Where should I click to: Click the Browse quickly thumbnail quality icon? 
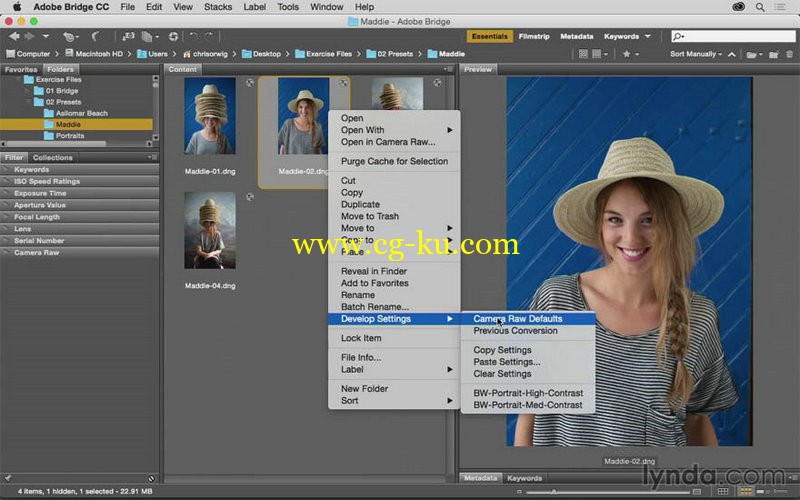coord(583,54)
